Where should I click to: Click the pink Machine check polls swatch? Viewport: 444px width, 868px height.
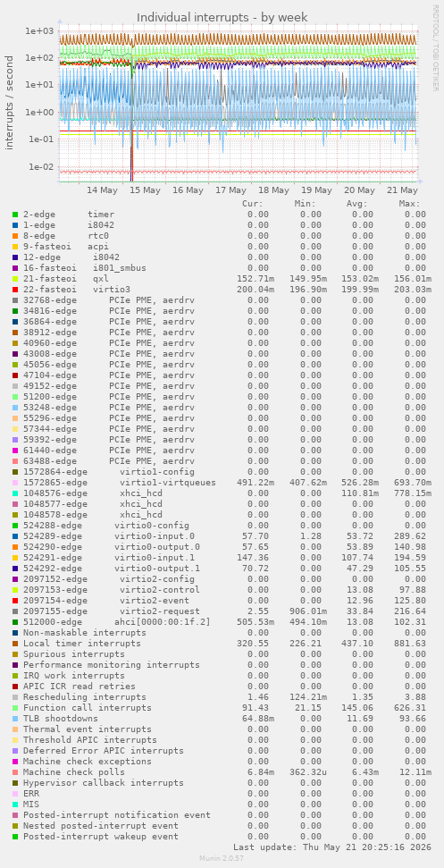click(15, 772)
